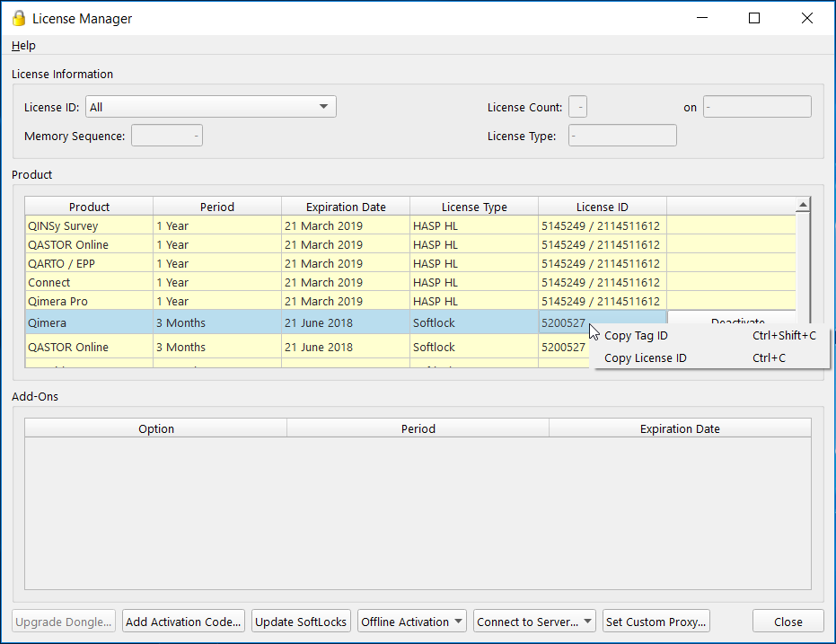The height and width of the screenshot is (644, 836).
Task: Select the QINSy Survey product row
Action: [89, 226]
